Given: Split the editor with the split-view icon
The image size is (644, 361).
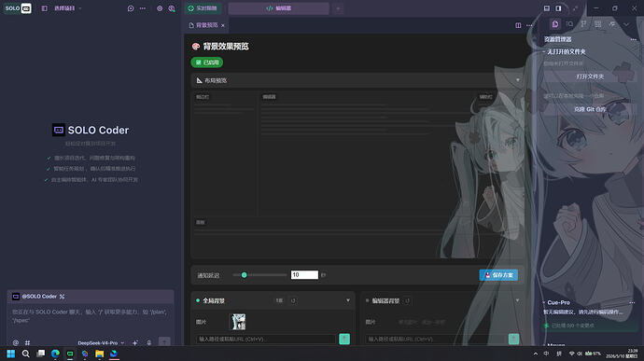Looking at the screenshot, I should pos(518,25).
